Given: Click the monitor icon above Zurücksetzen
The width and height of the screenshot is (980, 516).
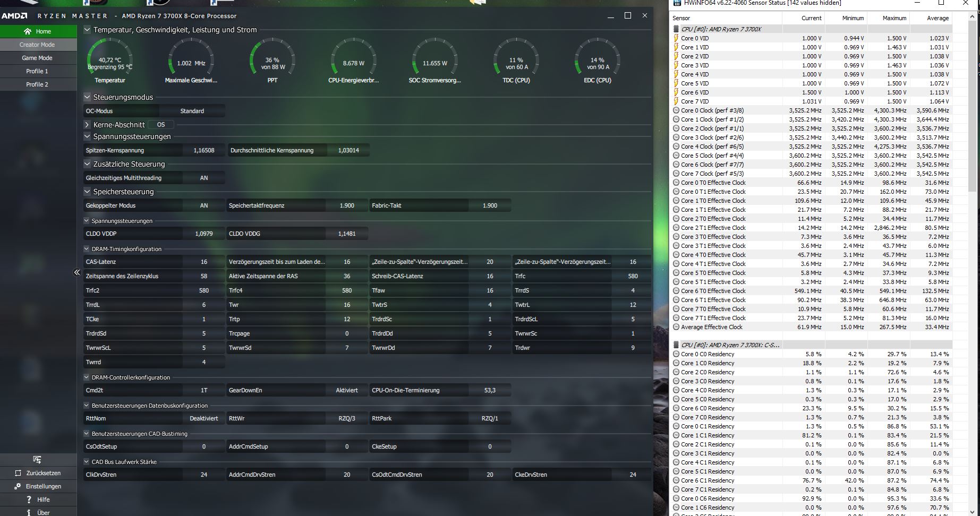Looking at the screenshot, I should tap(37, 460).
